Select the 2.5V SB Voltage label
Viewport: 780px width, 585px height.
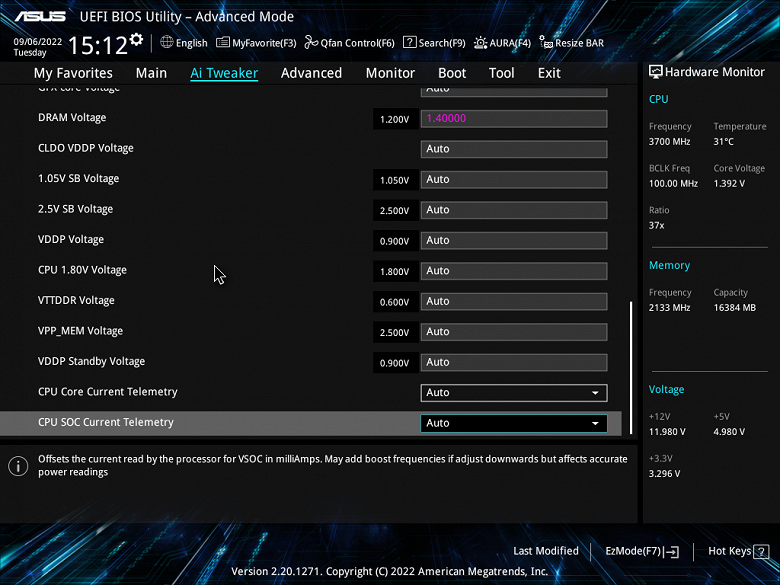pyautogui.click(x=76, y=209)
